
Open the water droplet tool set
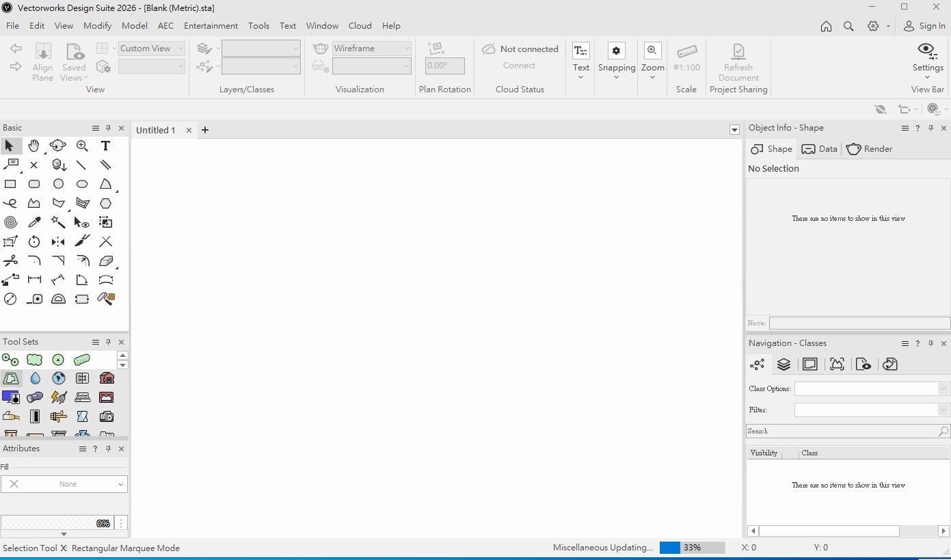(35, 378)
